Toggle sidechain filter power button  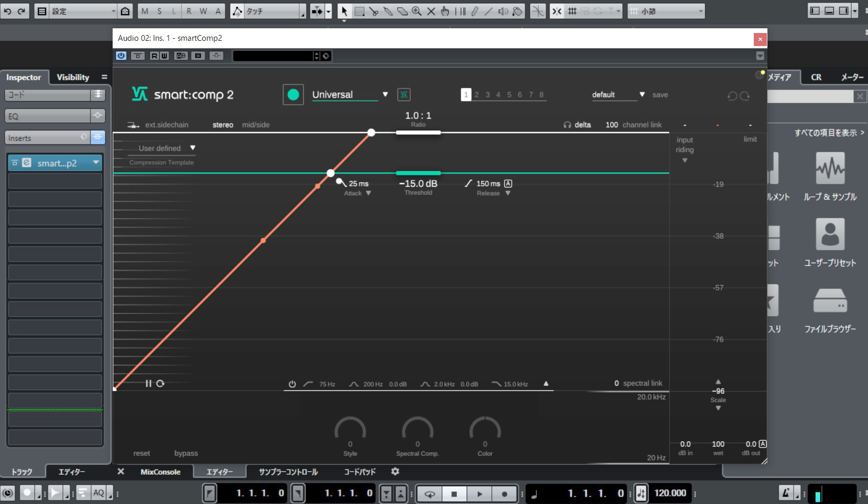[x=292, y=384]
